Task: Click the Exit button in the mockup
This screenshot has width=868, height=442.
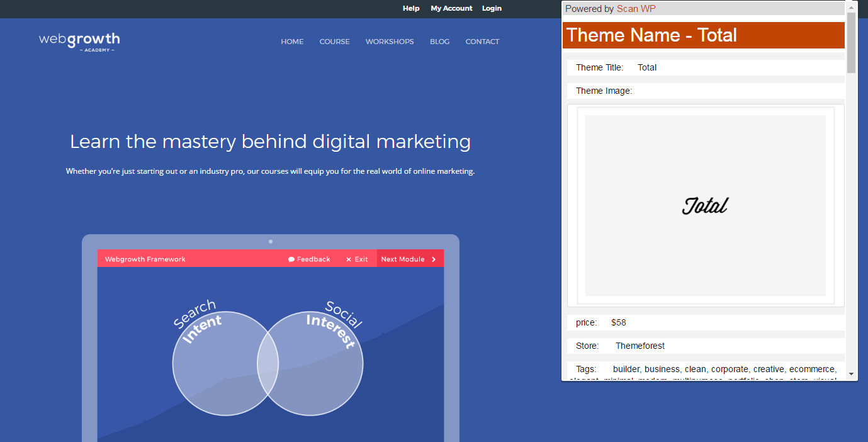Action: coord(357,259)
